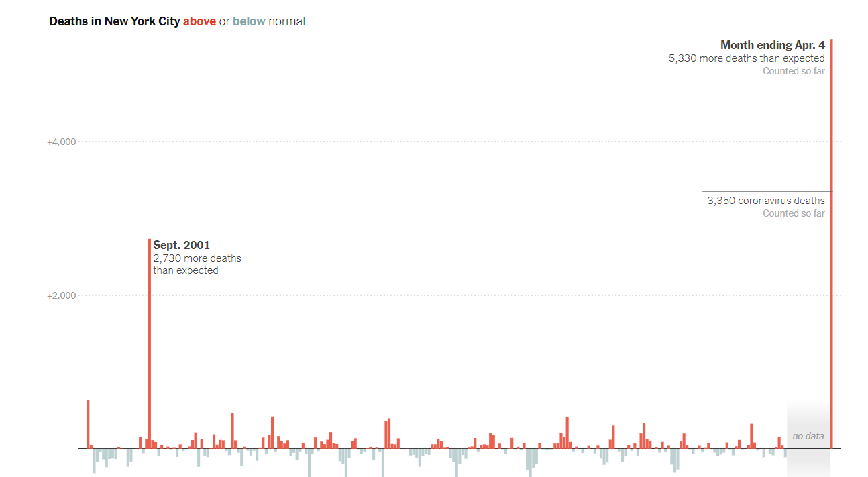Click the blue-gray word "below" in title
Screen dimensions: 868x477
(x=249, y=21)
